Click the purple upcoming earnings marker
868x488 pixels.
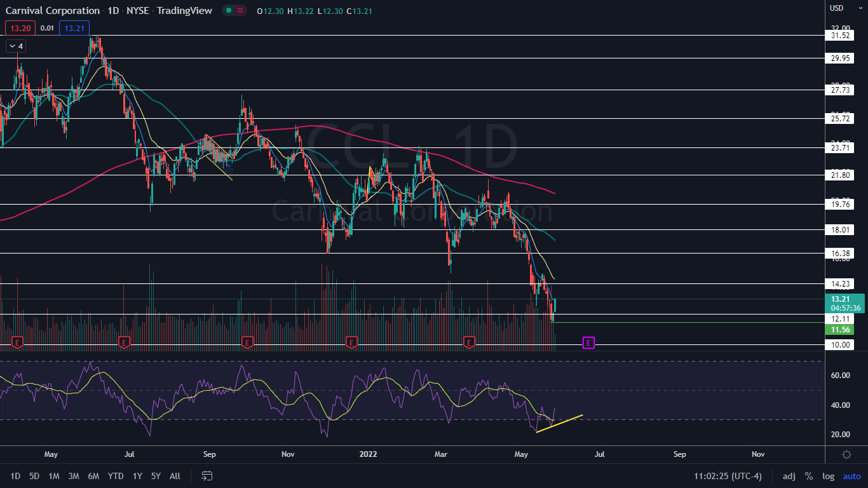(x=588, y=342)
